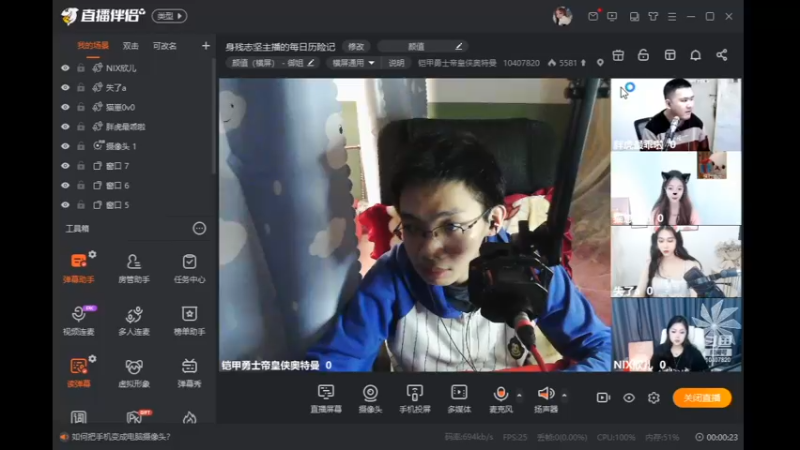Lock the NIX欣儿 source layer
The width and height of the screenshot is (800, 450).
coord(81,68)
